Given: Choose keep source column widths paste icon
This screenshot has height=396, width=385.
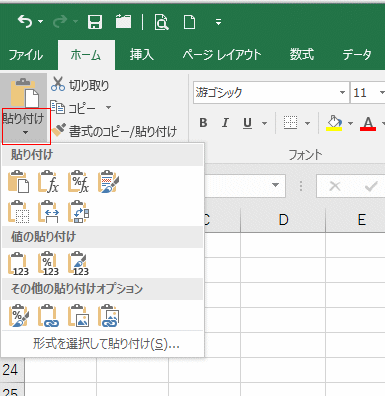Looking at the screenshot, I should (x=48, y=211).
